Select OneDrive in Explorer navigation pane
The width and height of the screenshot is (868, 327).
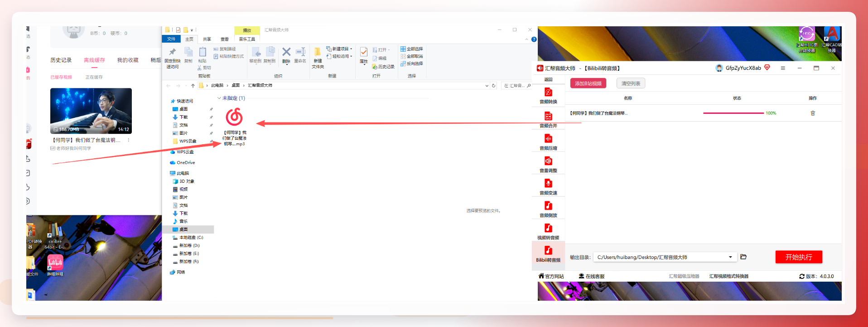[182, 162]
